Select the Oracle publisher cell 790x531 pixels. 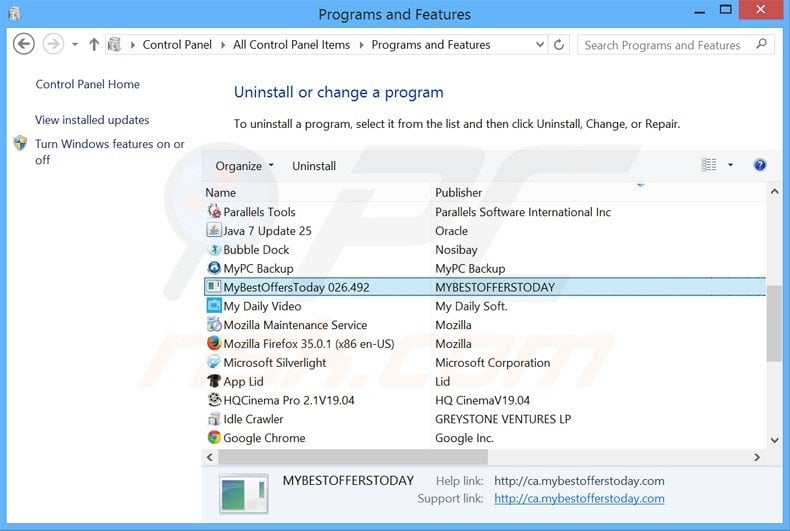pyautogui.click(x=451, y=231)
